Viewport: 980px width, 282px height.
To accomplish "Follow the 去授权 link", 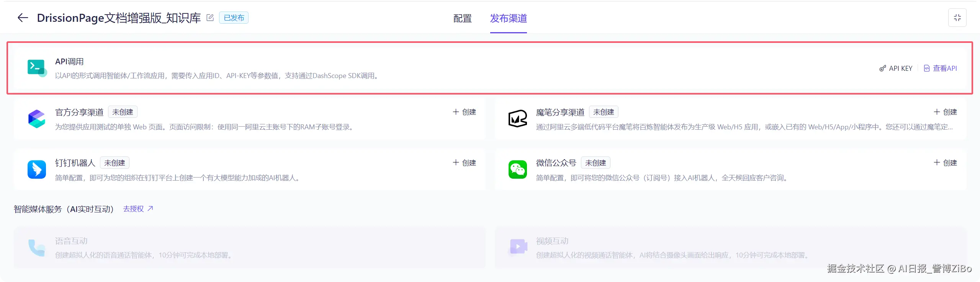I will tap(133, 209).
